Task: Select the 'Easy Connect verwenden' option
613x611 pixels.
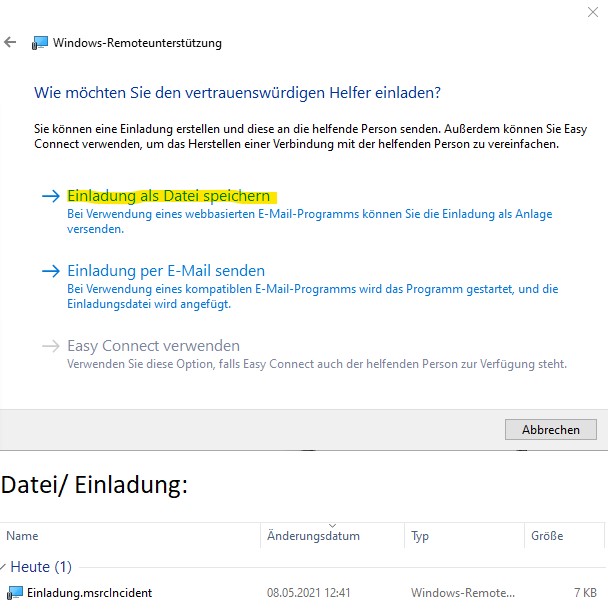Action: click(153, 346)
